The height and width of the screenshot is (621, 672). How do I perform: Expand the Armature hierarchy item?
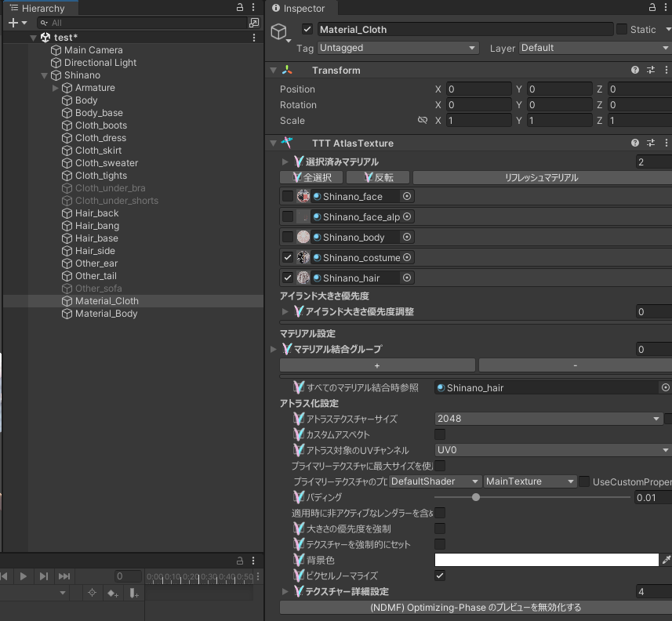click(x=56, y=88)
